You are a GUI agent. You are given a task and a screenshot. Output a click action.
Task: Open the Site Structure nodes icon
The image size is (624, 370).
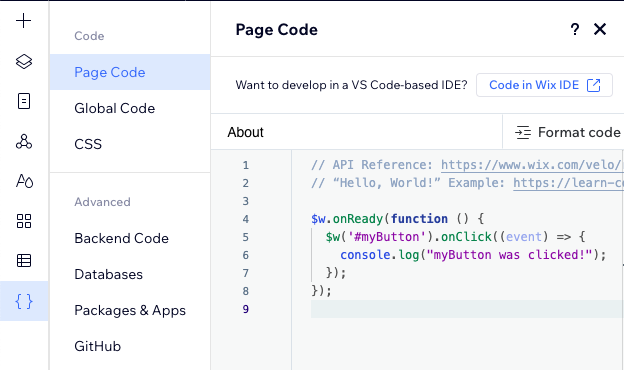click(23, 141)
